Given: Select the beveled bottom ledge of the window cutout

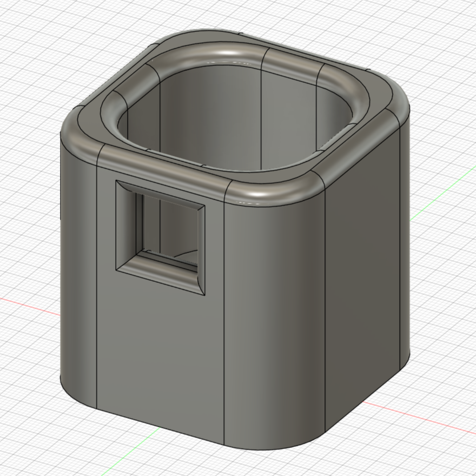Looking at the screenshot, I should (x=160, y=275).
